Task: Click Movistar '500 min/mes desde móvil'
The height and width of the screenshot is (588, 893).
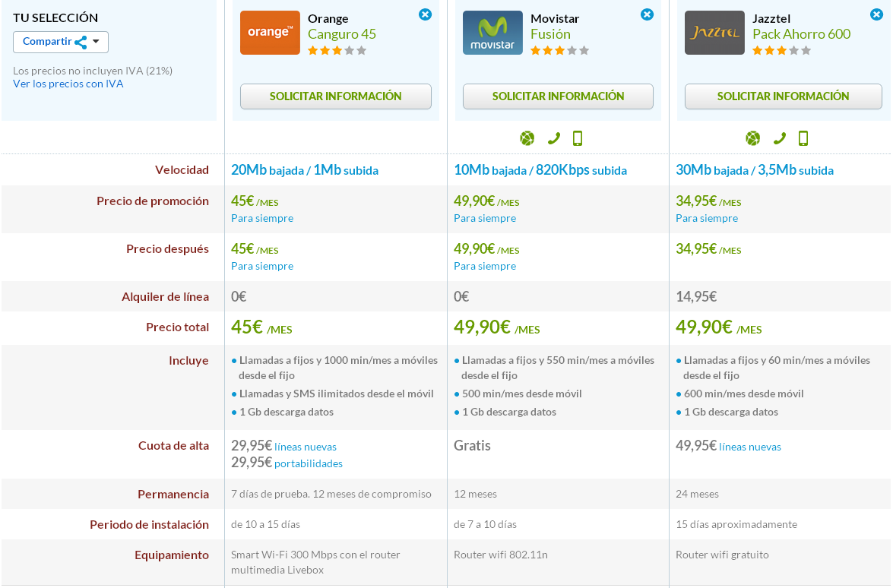Action: click(x=521, y=394)
